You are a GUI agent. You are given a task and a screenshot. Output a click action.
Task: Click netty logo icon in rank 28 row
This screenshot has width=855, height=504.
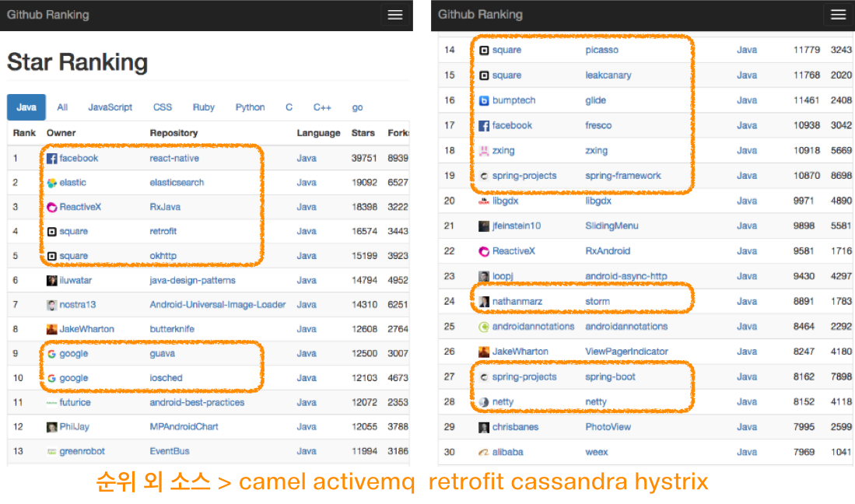pos(484,402)
